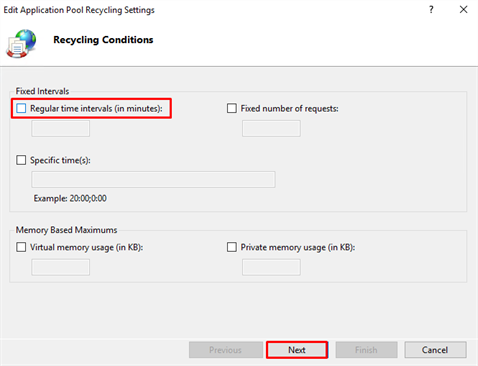This screenshot has width=478, height=366.
Task: Tick the Fixed number of requests checkbox
Action: [x=232, y=108]
